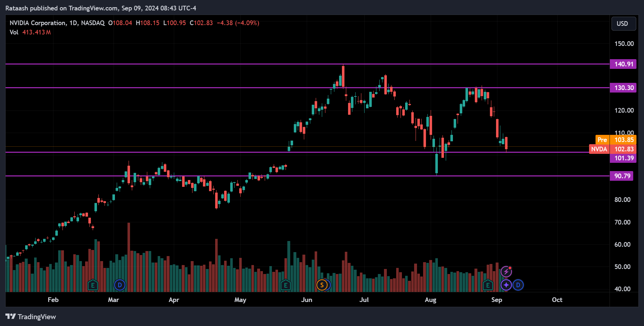Select the 101.39 horizontal line price label
This screenshot has height=326, width=644.
[623, 158]
